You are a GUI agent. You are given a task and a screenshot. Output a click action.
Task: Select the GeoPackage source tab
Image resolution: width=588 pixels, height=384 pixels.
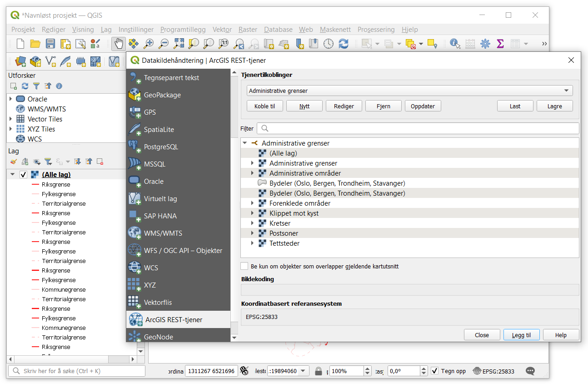point(178,95)
